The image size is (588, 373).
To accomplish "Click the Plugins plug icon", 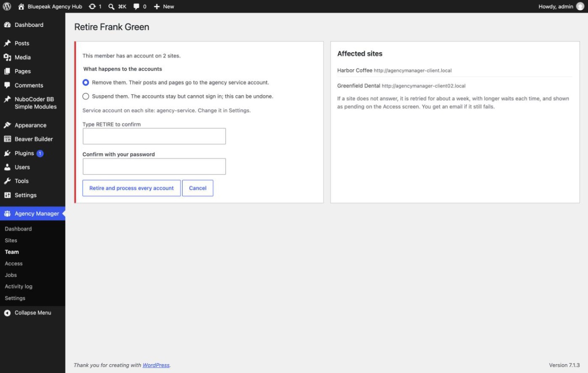I will click(x=7, y=153).
